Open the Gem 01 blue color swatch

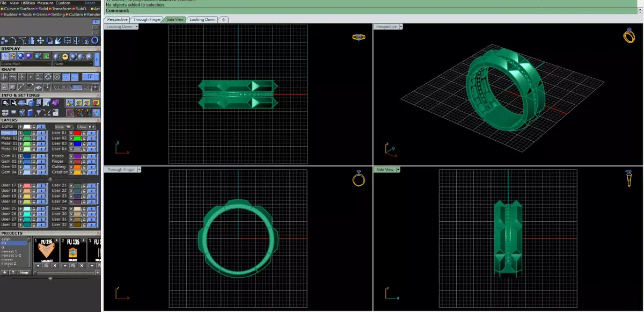coord(27,156)
